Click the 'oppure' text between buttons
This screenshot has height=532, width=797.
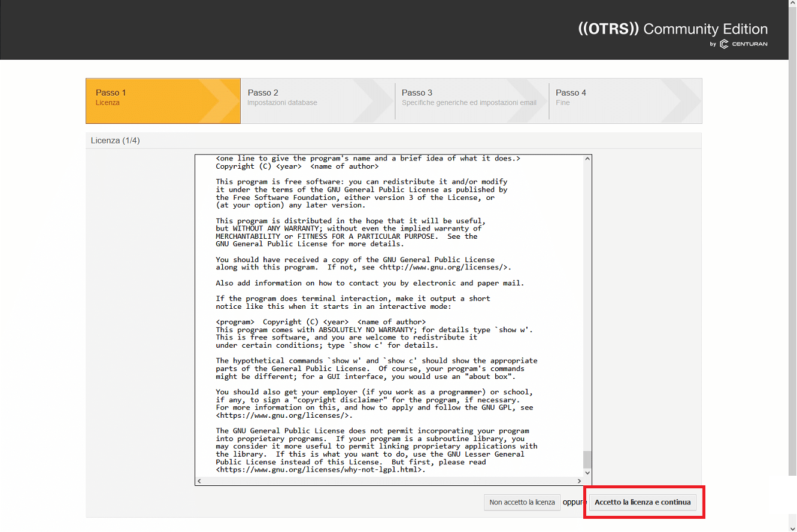coord(575,502)
